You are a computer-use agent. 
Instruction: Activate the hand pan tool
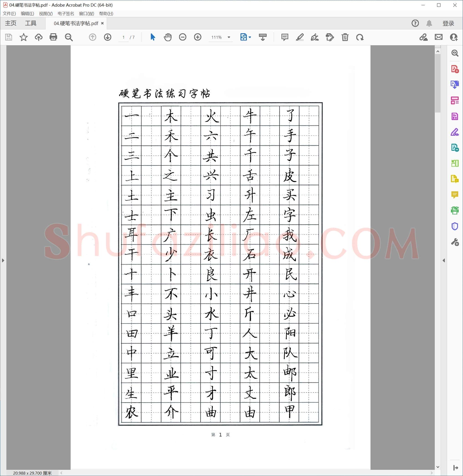pyautogui.click(x=167, y=37)
